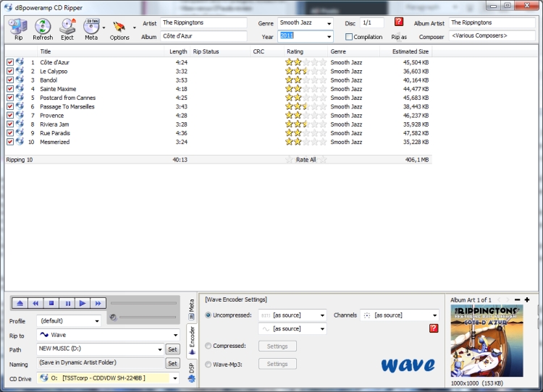Click the play button
The image size is (543, 392).
click(83, 303)
